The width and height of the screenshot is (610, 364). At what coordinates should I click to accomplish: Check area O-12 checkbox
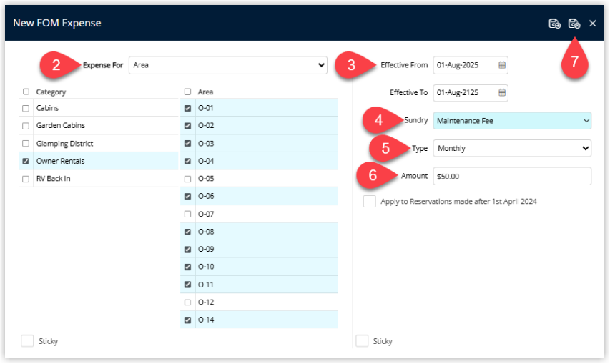tap(187, 302)
